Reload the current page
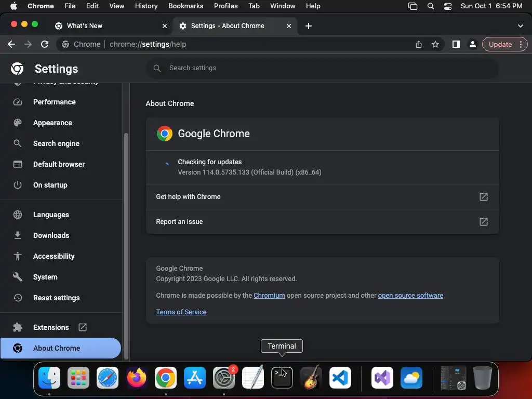 click(45, 44)
